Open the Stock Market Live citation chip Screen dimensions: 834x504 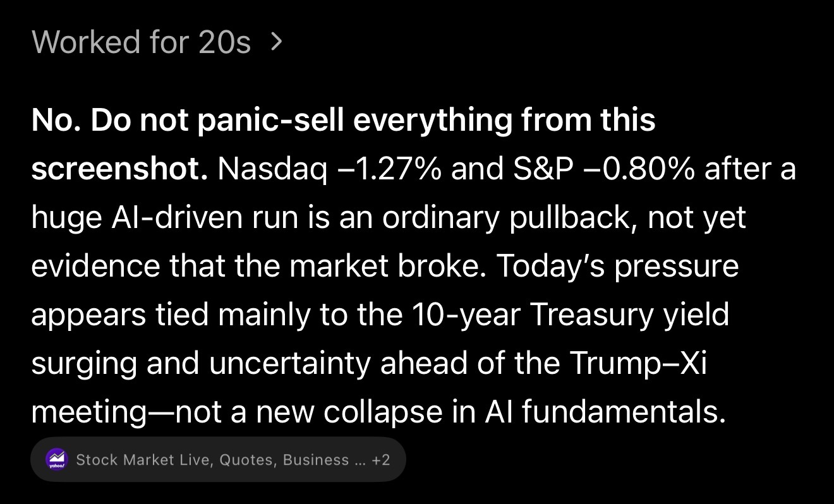[218, 460]
